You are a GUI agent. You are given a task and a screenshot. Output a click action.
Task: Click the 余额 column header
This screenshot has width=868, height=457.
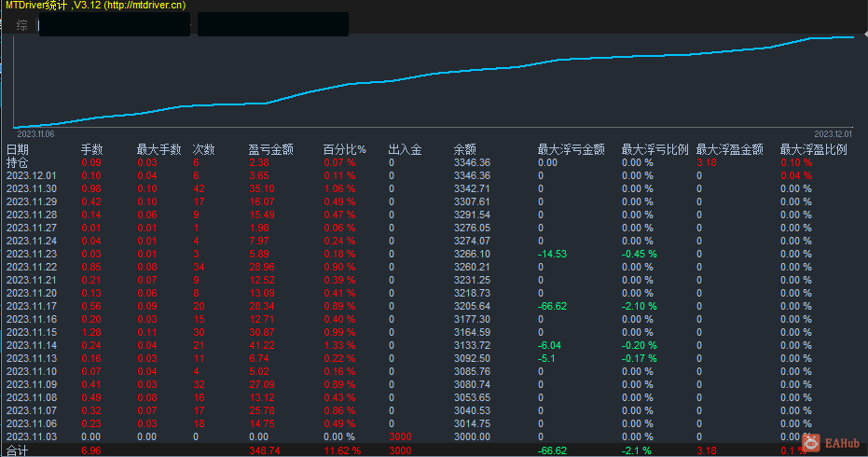[x=465, y=149]
